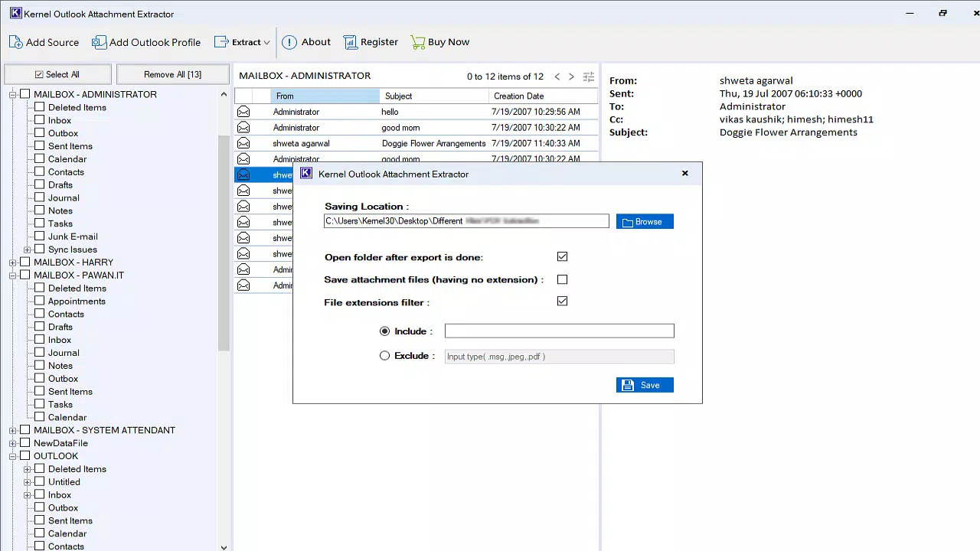Select the Include radio button

click(x=384, y=331)
